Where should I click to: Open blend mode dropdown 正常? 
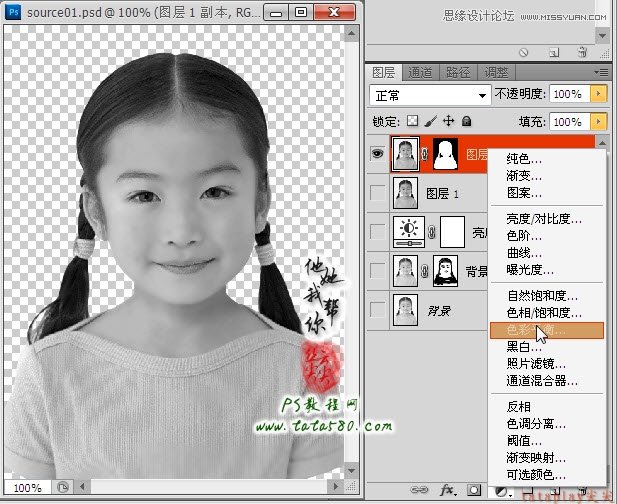pos(430,95)
